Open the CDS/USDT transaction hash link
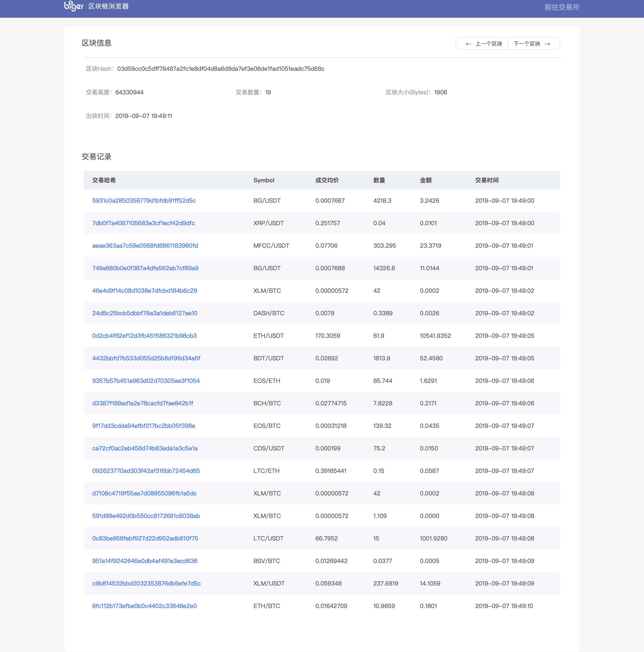This screenshot has width=644, height=652. tap(145, 448)
